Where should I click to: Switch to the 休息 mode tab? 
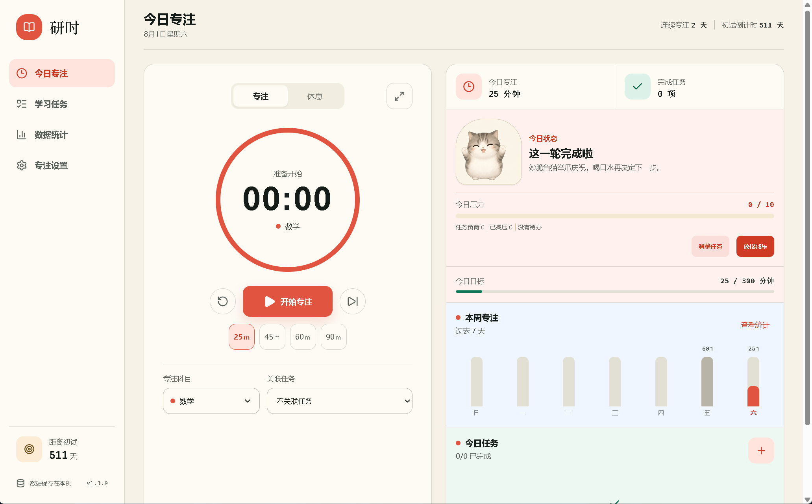click(x=315, y=96)
